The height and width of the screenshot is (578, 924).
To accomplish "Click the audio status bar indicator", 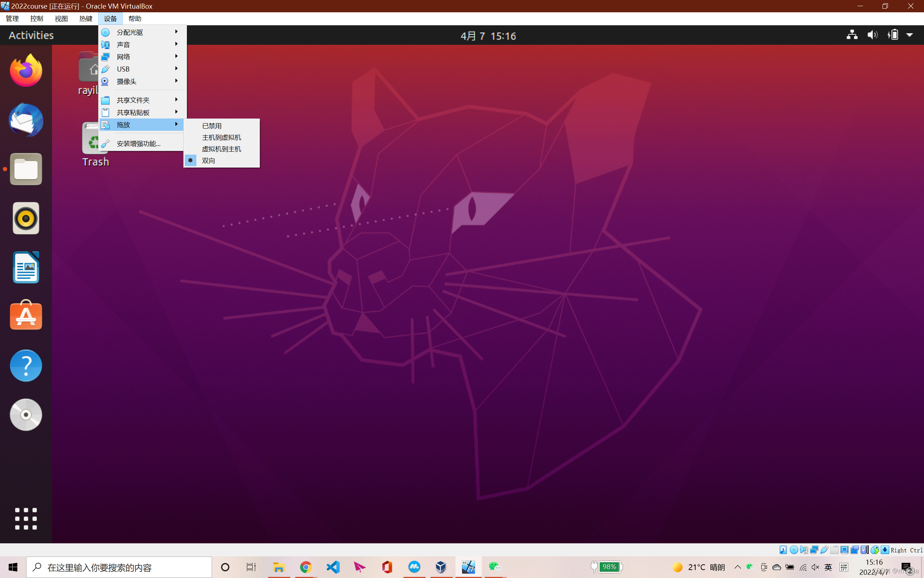I will coord(804,550).
